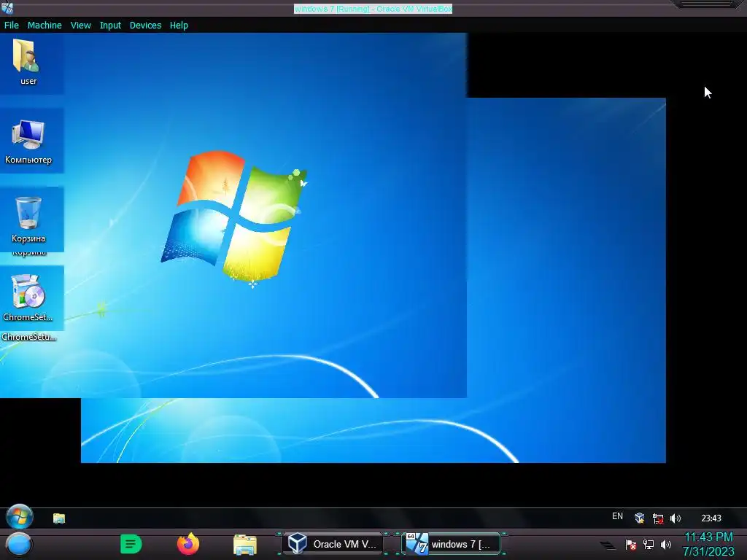Open the guest Windows 7 Start orb
This screenshot has width=747, height=560.
19,517
